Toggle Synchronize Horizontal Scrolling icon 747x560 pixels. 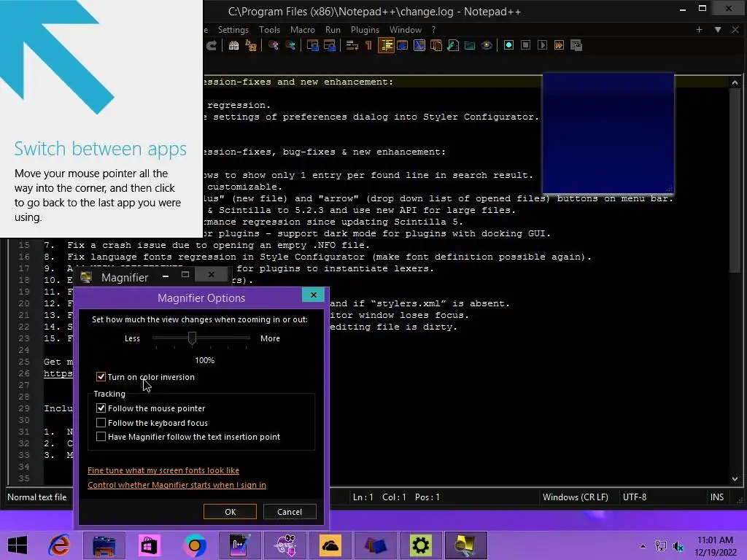(330, 45)
